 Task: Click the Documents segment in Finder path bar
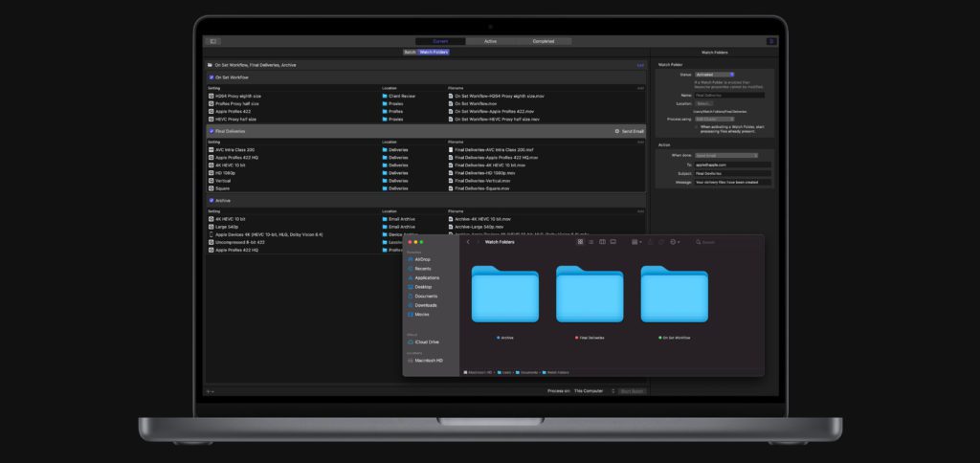[525, 372]
